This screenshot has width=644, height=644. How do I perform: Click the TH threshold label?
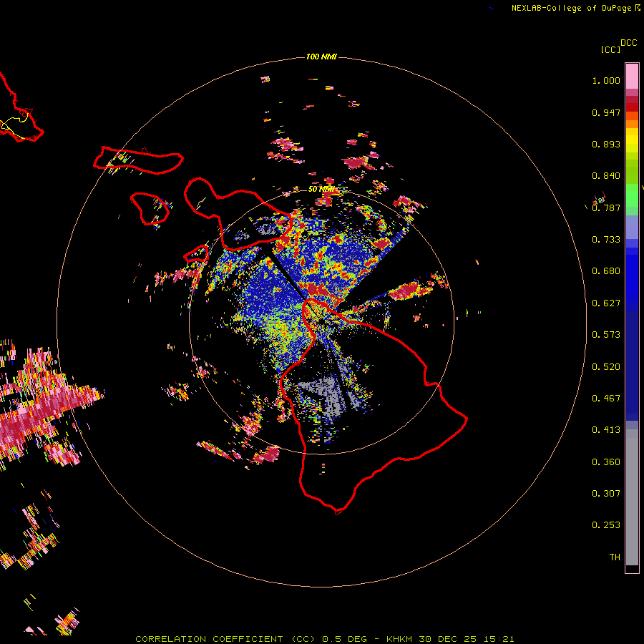(x=615, y=557)
